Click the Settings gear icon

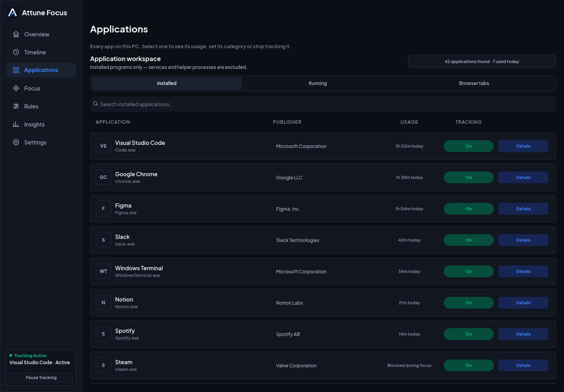click(x=16, y=142)
